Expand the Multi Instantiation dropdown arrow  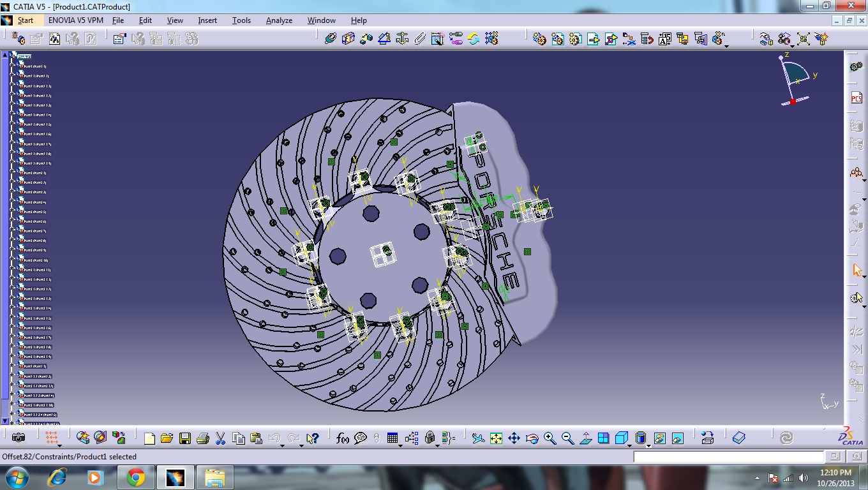coord(726,45)
